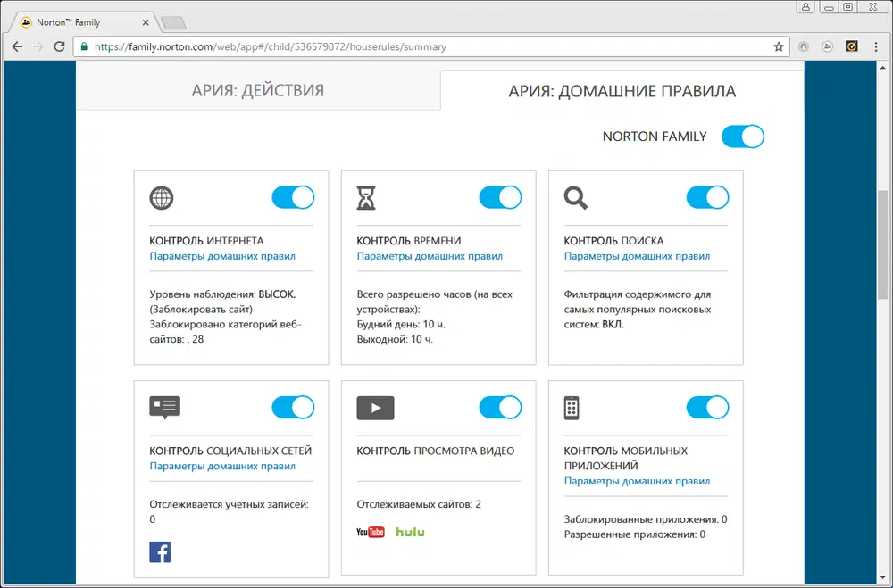Bookmark the page with the star icon
Image resolution: width=893 pixels, height=588 pixels.
tap(779, 46)
